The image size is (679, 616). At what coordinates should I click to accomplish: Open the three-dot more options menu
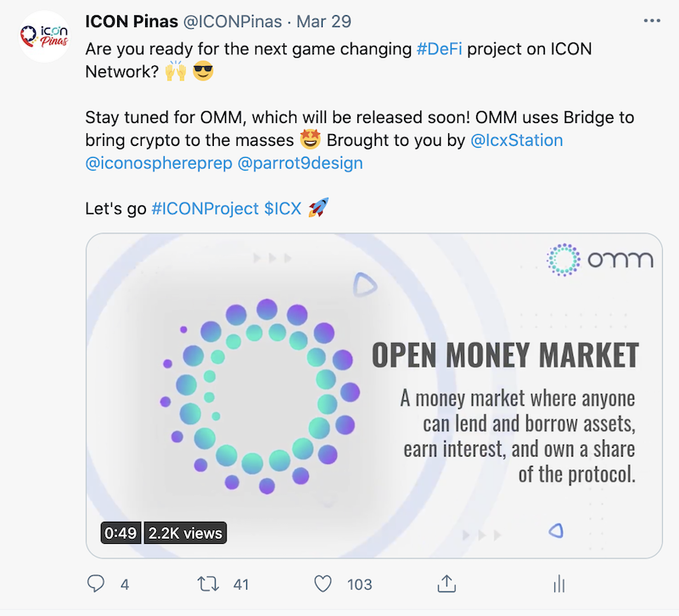[652, 20]
